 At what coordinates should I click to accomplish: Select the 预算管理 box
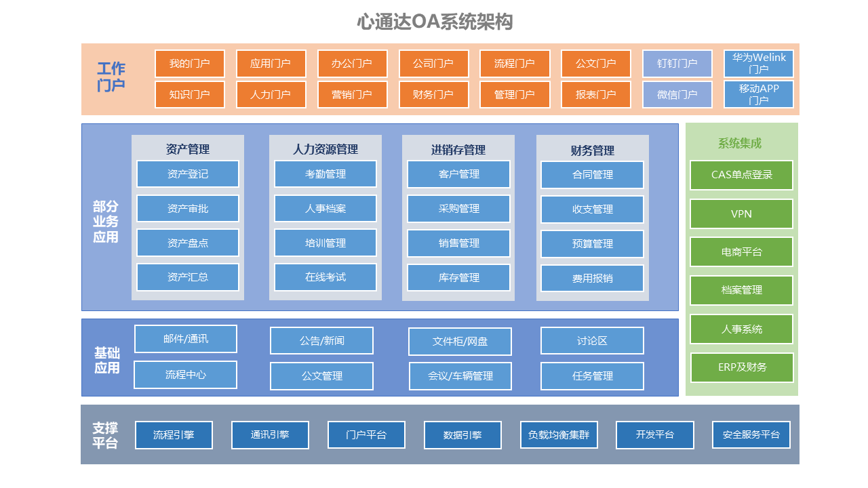593,244
